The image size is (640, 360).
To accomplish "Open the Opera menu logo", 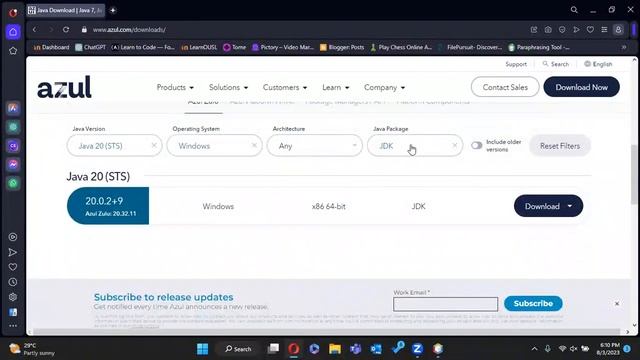I will pos(13,13).
